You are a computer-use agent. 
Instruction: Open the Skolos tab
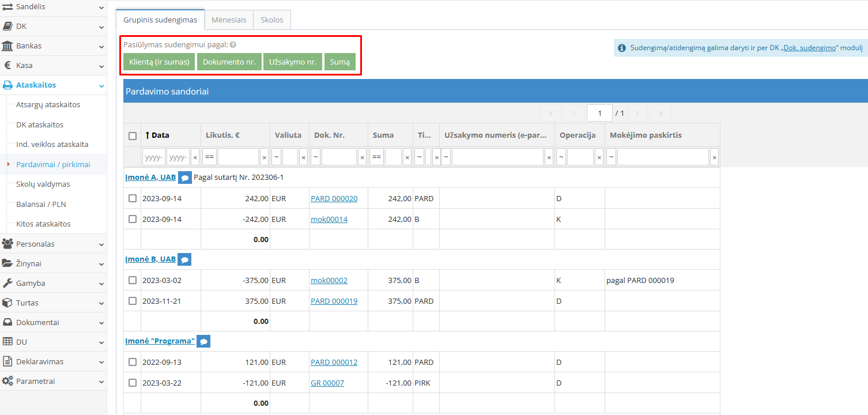272,20
